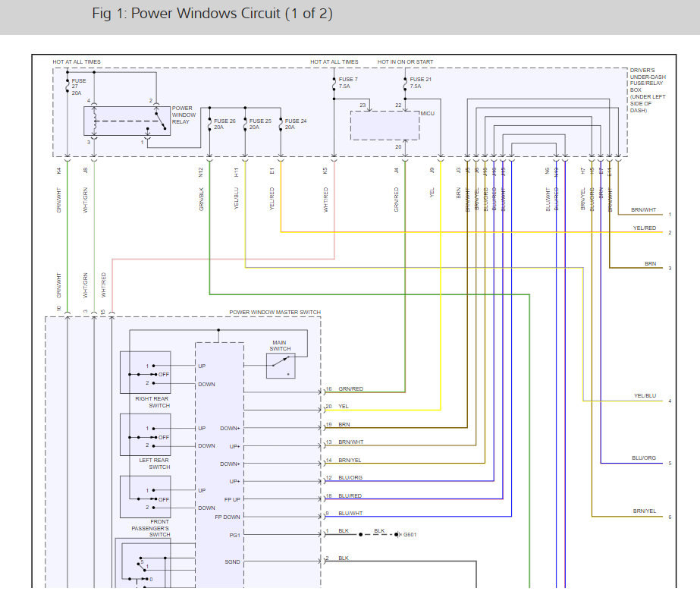Click the Right Rear Switch box

pos(146,372)
